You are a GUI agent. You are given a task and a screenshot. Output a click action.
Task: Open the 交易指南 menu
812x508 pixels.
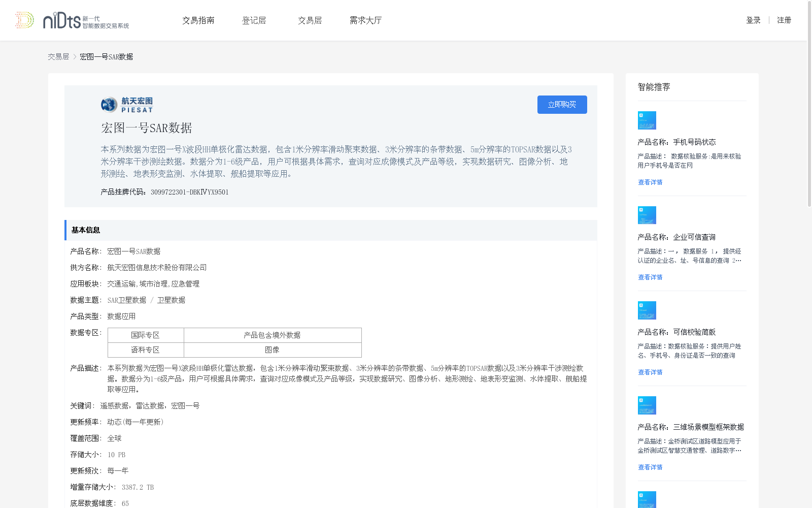198,20
